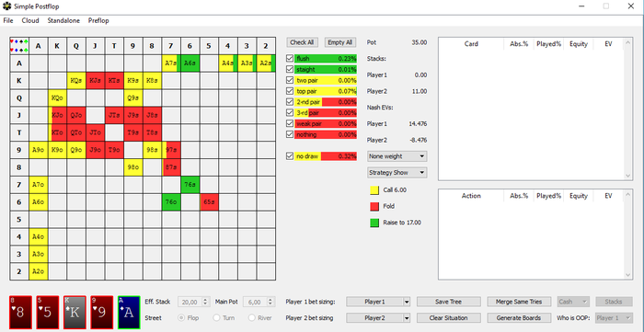Open the File menu
The width and height of the screenshot is (644, 332).
coord(8,20)
